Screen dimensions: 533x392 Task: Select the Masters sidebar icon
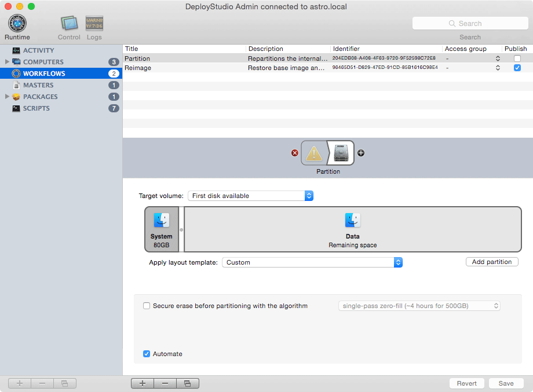click(16, 85)
